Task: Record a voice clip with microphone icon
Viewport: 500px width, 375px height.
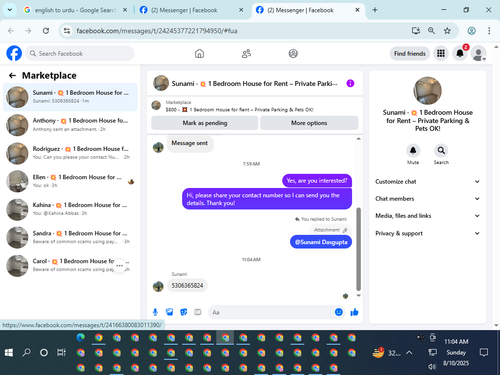Action: click(x=155, y=312)
